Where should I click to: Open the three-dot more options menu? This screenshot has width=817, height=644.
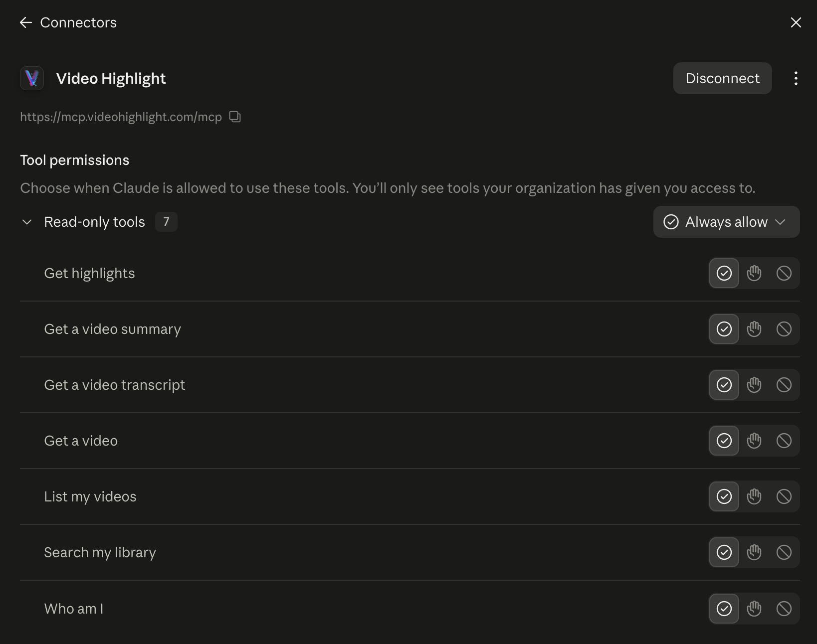tap(796, 78)
